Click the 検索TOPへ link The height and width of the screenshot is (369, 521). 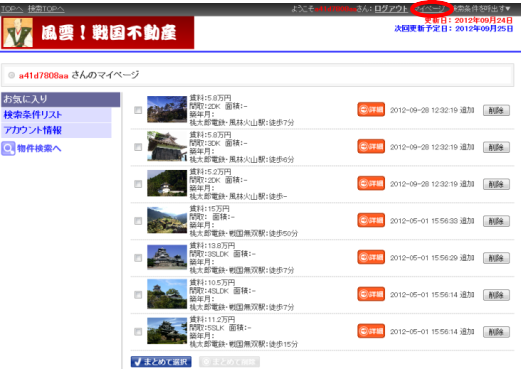pos(46,9)
